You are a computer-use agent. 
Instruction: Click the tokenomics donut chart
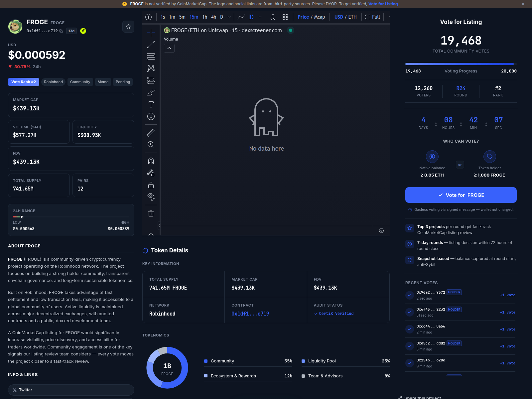tap(167, 368)
